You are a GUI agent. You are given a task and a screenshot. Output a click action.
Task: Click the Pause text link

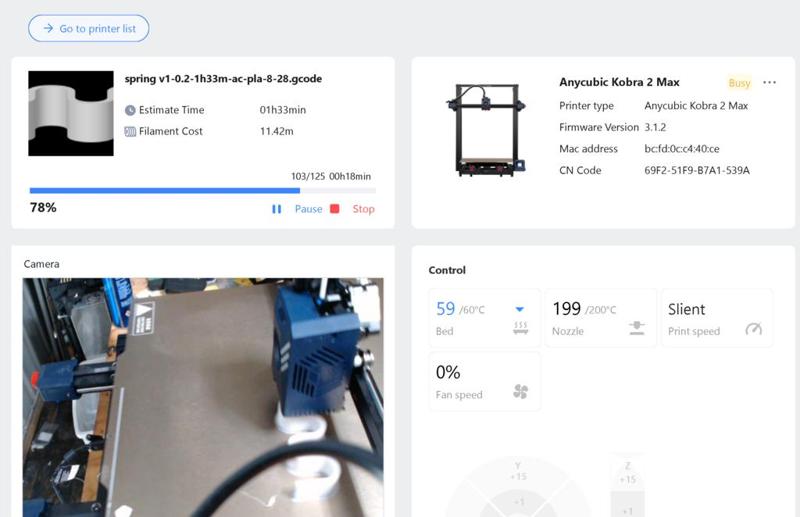point(308,209)
